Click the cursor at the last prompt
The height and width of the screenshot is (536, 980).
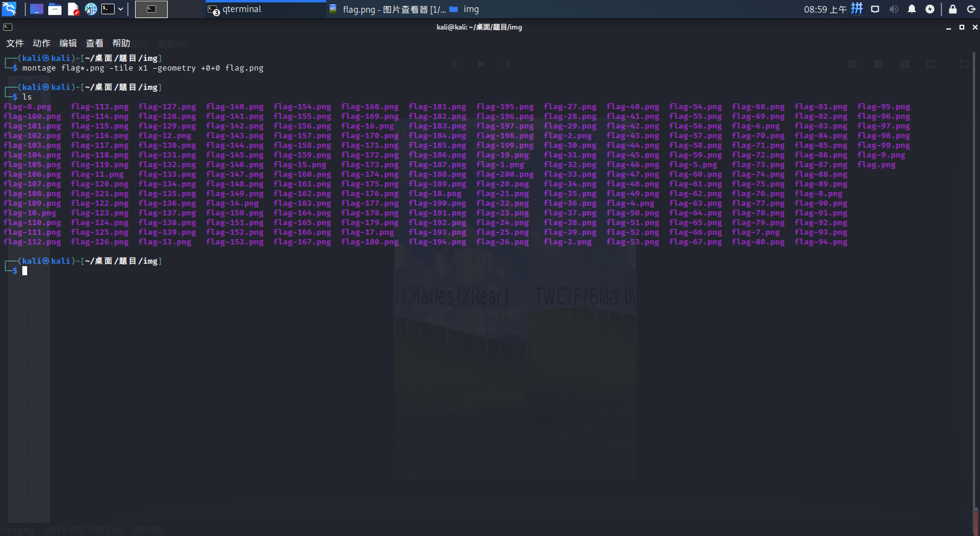pos(25,271)
